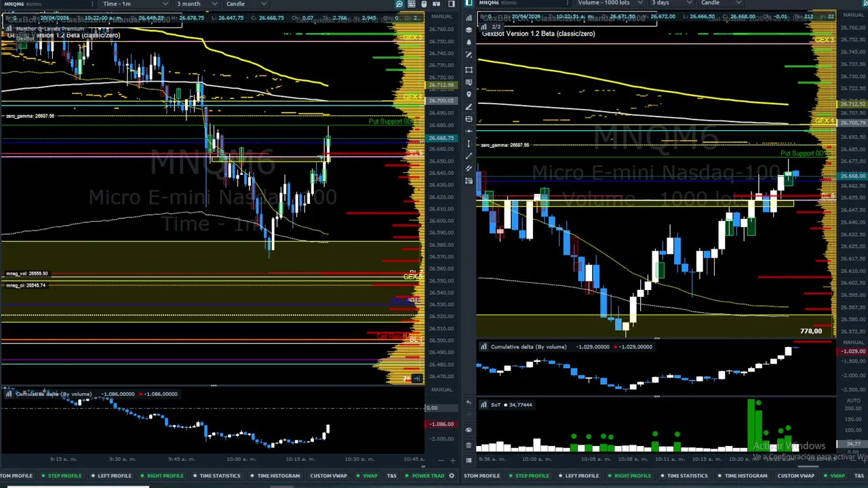868x488 pixels.
Task: Select the vertical measure tool
Action: (469, 144)
